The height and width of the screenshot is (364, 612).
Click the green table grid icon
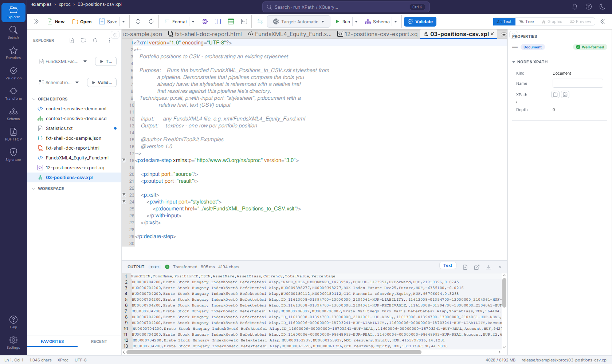click(231, 21)
